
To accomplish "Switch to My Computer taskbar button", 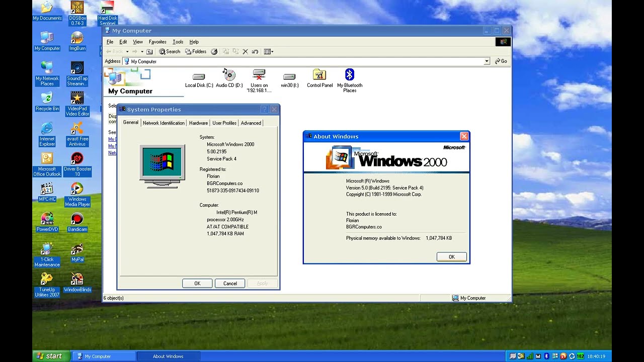I will pyautogui.click(x=104, y=356).
